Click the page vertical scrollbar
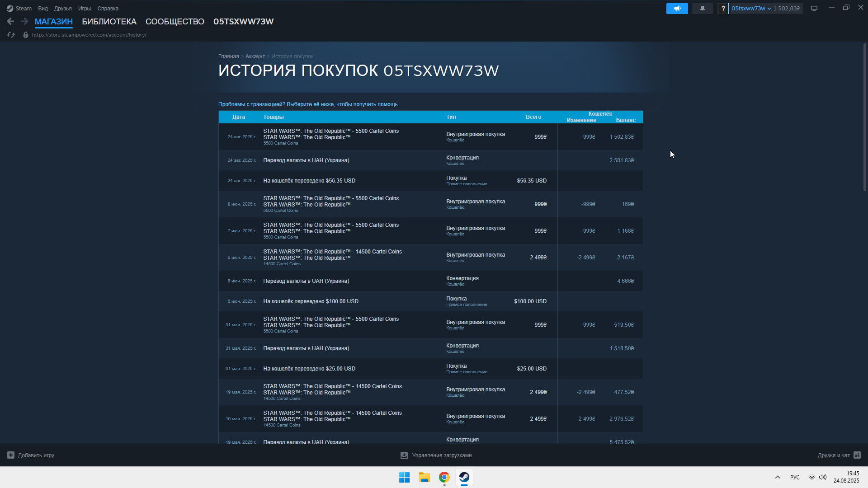Screen dimensions: 868x488 click(x=864, y=117)
